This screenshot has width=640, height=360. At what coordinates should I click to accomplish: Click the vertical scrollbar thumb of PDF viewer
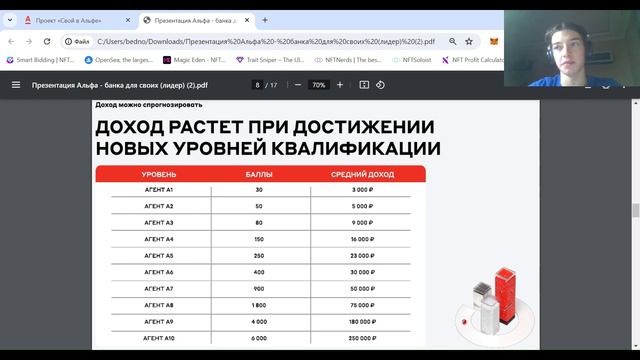636,211
